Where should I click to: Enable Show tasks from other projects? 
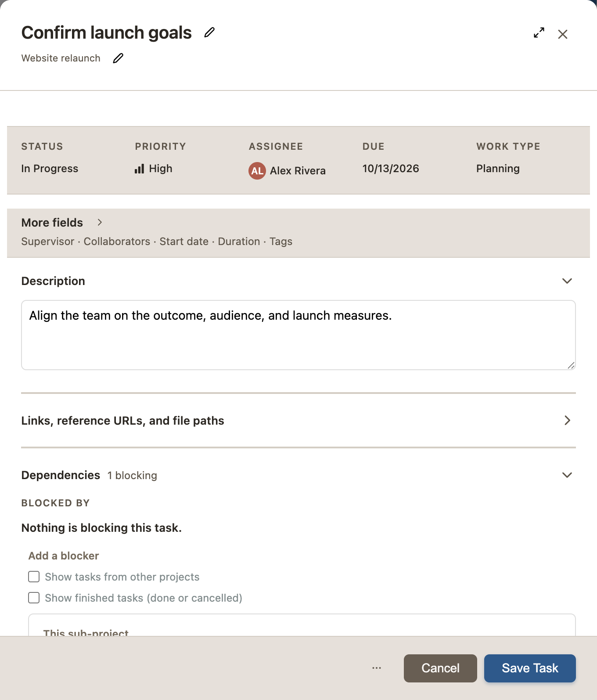pos(34,577)
